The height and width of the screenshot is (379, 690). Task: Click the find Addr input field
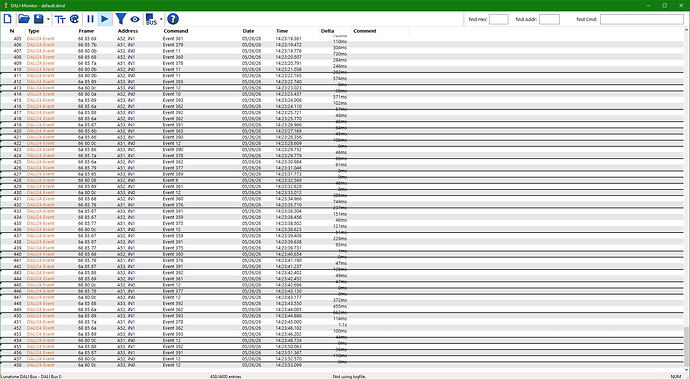(549, 19)
